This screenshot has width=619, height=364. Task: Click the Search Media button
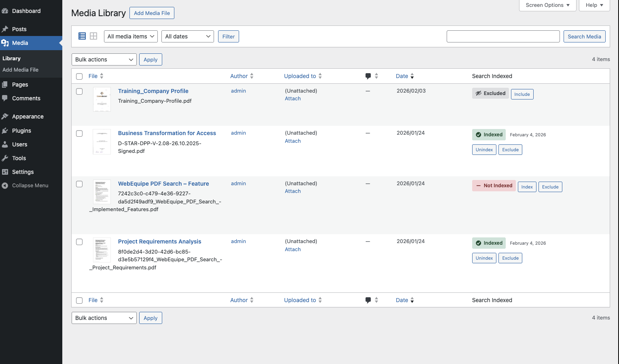(x=584, y=36)
